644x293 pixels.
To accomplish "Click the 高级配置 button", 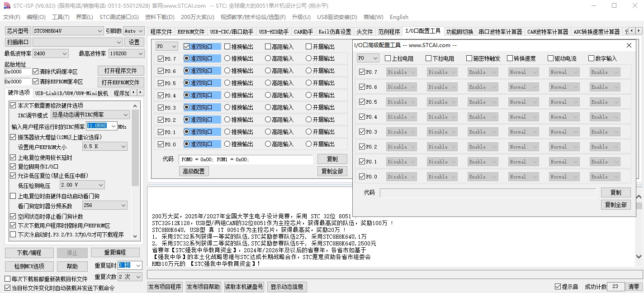I will (194, 171).
